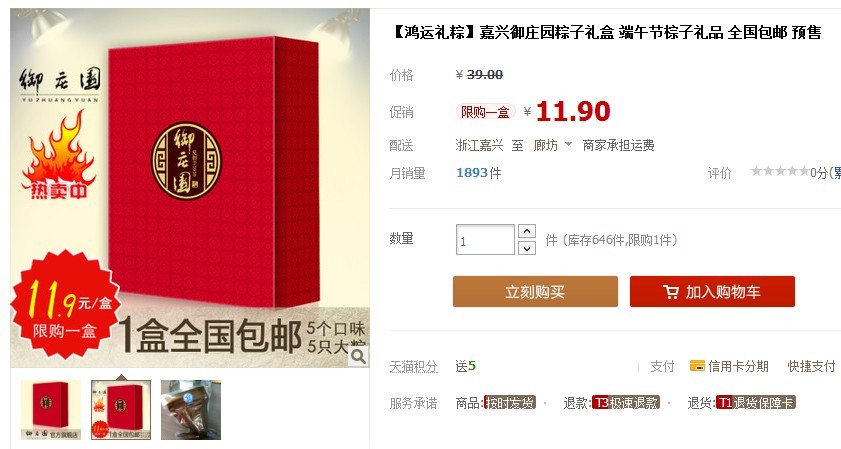
Task: Click the 限购一盒 promotion tag
Action: click(x=485, y=112)
